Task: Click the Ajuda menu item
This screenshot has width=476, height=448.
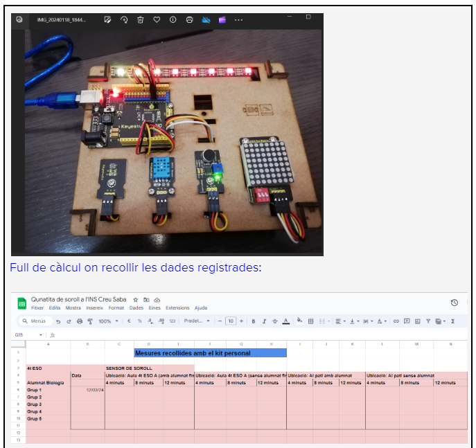Action: [201, 307]
